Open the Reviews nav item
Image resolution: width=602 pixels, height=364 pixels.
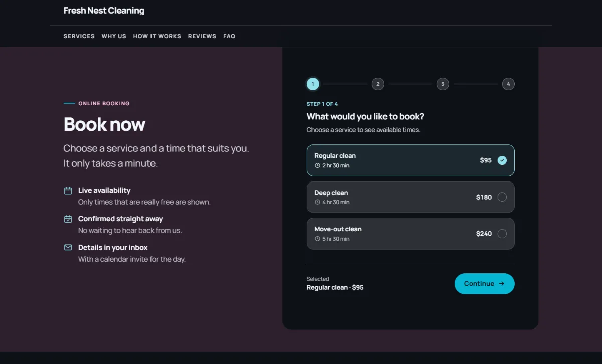pyautogui.click(x=202, y=36)
